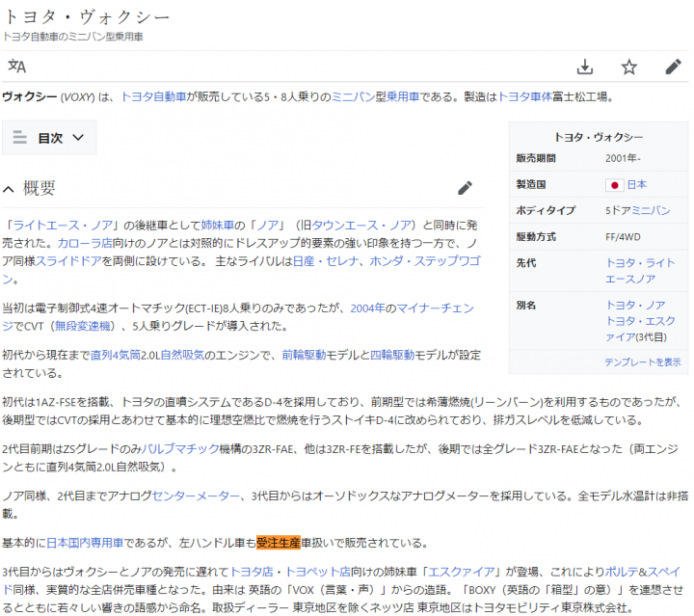Click the 四輪駆動 link
This screenshot has width=694, height=616.
coord(391,355)
